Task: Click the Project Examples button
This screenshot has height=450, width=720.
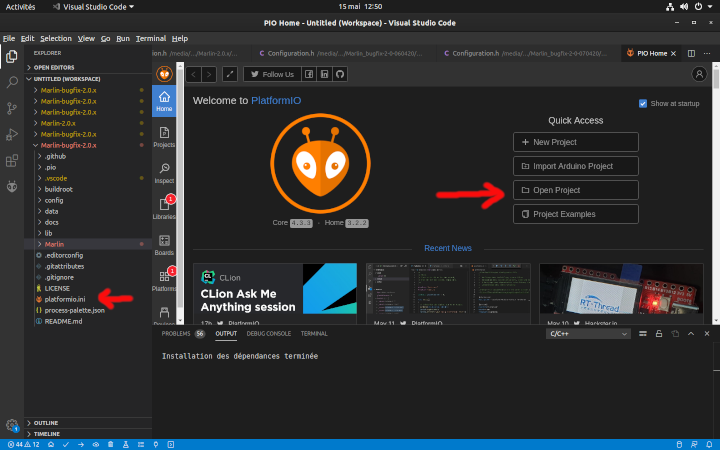Action: (575, 214)
